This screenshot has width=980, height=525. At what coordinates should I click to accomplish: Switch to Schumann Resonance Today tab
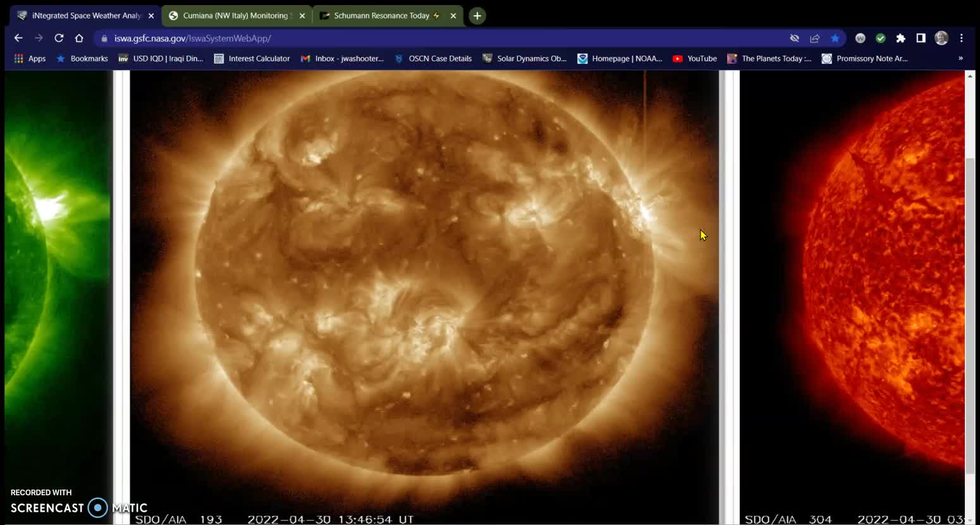point(388,16)
